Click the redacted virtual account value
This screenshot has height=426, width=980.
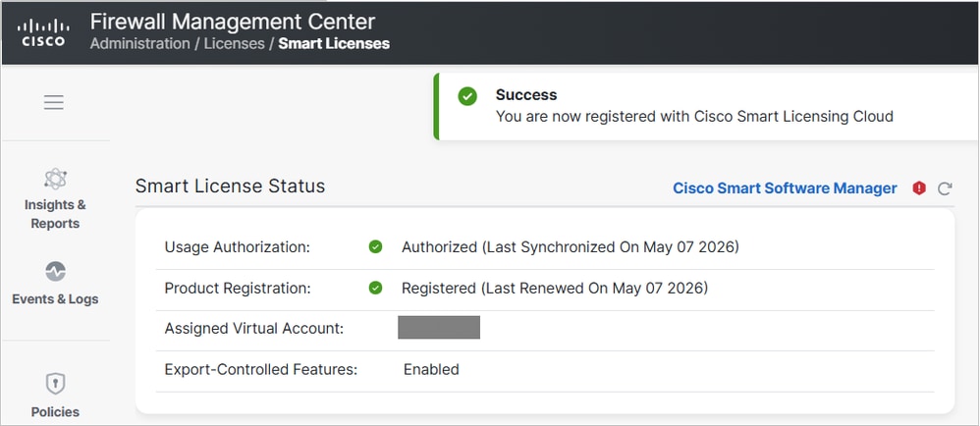(439, 327)
